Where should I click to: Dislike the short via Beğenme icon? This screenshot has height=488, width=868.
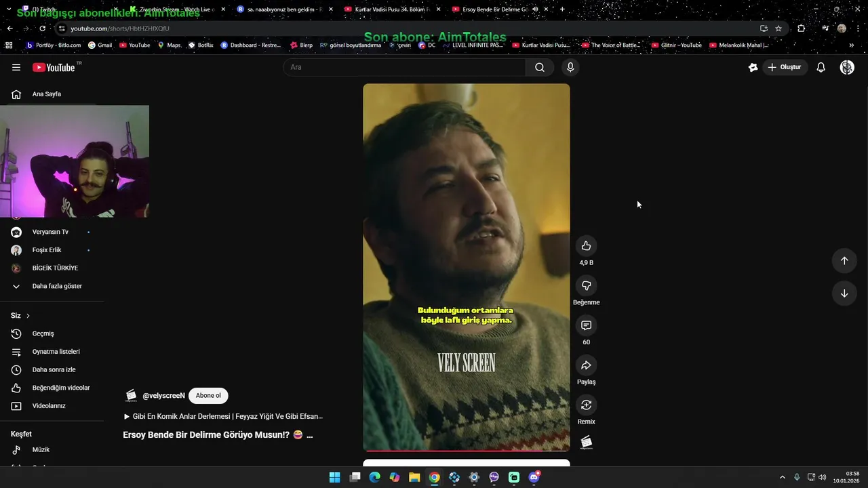point(587,286)
